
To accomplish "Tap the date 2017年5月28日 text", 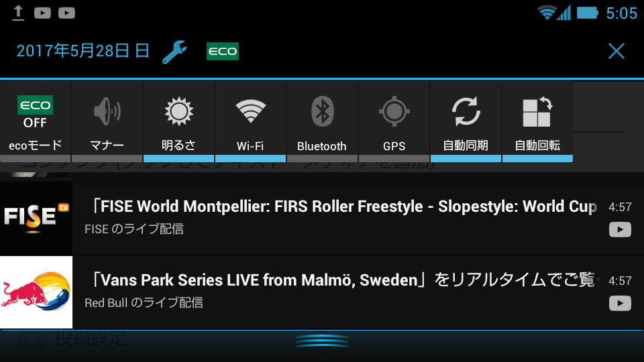I will pos(83,51).
